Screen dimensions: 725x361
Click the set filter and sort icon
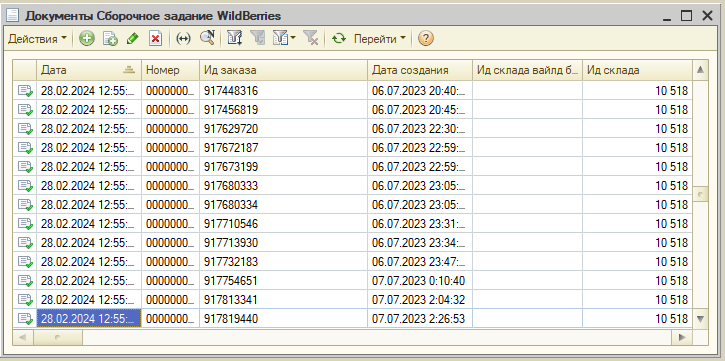[235, 39]
